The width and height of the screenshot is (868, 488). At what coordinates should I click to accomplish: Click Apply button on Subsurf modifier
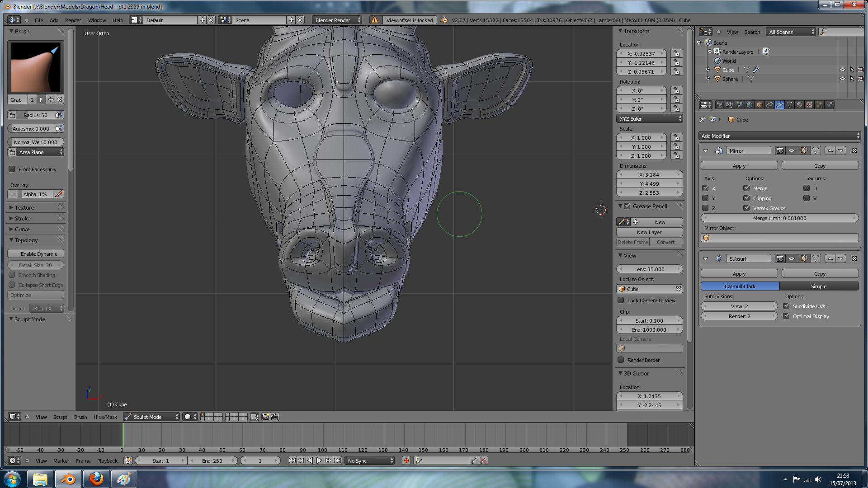(x=739, y=273)
